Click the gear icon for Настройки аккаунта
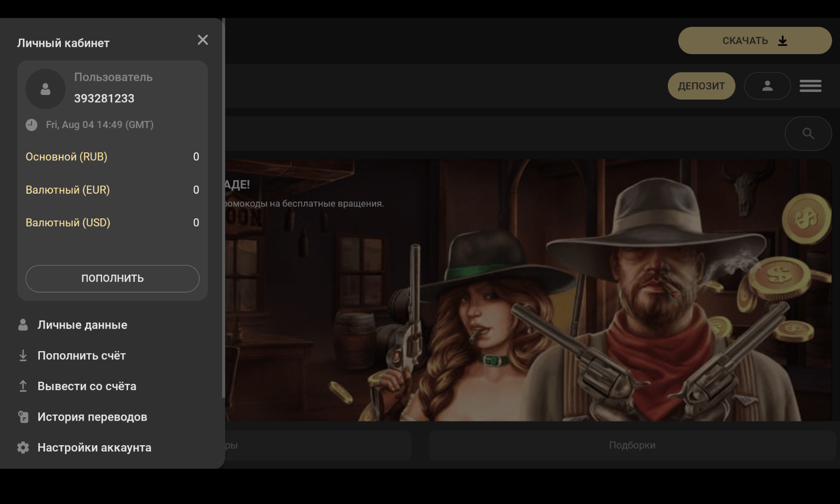Image resolution: width=840 pixels, height=504 pixels. [x=23, y=448]
